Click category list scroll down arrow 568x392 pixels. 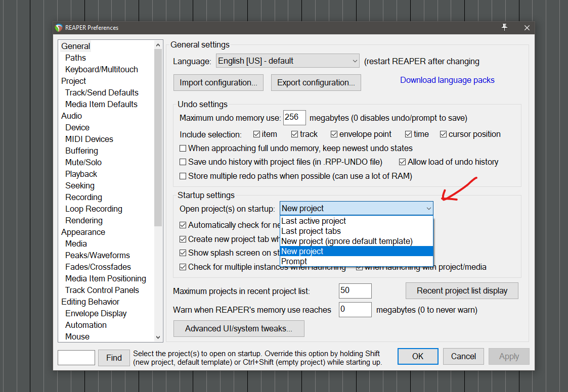(158, 337)
